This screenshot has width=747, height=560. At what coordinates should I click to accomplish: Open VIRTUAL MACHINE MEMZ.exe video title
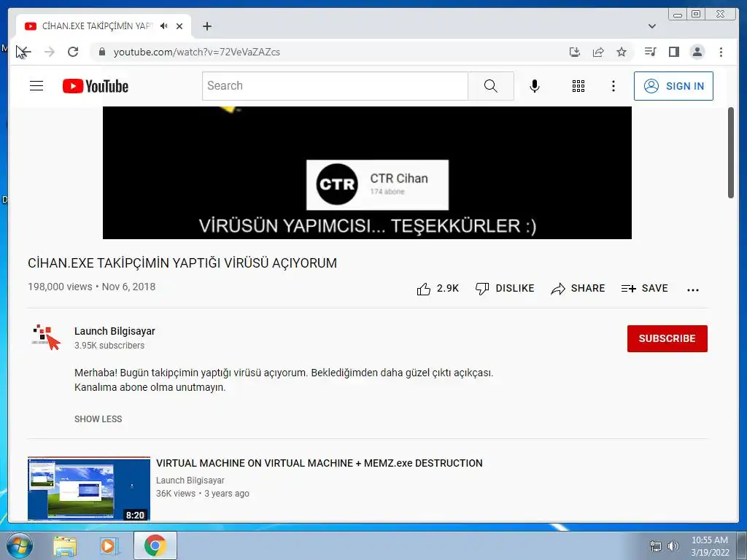click(320, 463)
